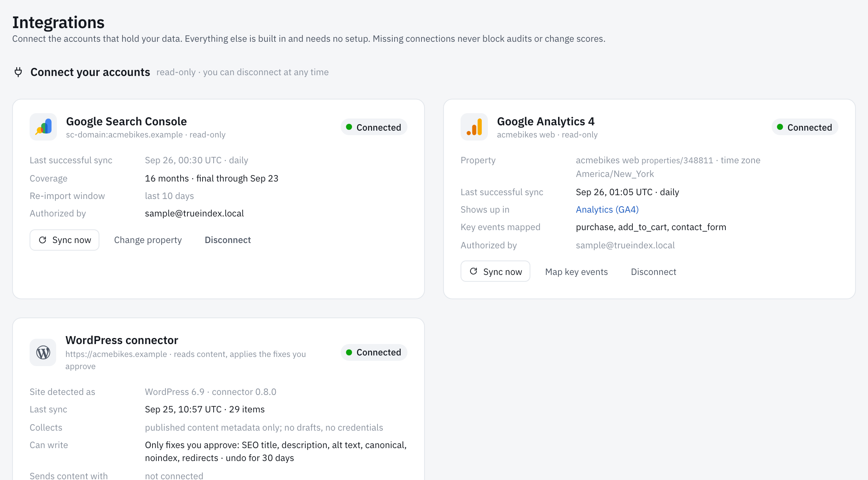868x480 pixels.
Task: Click the Can write label
Action: 49,445
